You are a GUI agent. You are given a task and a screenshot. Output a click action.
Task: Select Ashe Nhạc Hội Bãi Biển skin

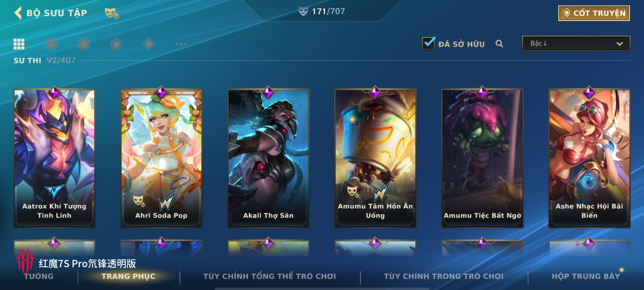(x=589, y=158)
